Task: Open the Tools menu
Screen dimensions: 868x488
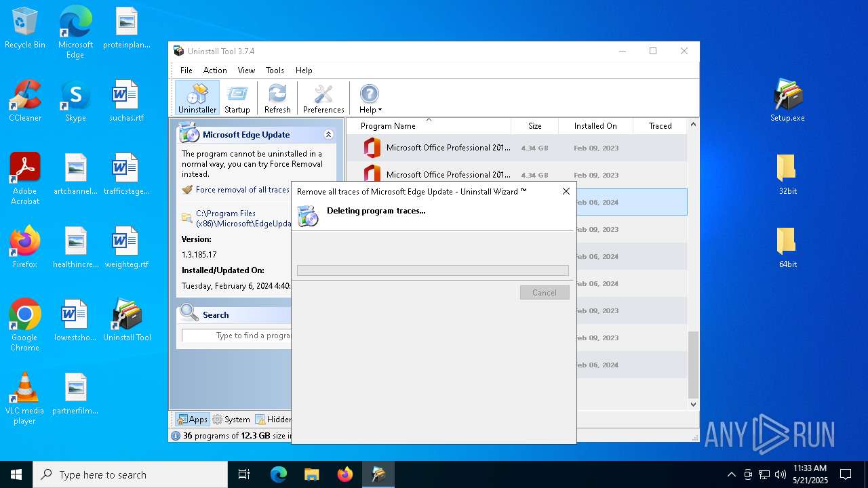Action: [x=275, y=70]
